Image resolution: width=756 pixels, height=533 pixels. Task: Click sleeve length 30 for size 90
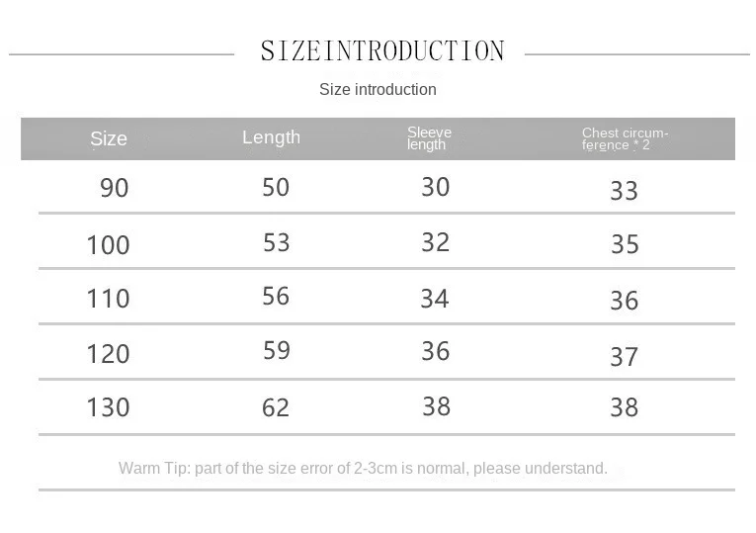tap(435, 187)
